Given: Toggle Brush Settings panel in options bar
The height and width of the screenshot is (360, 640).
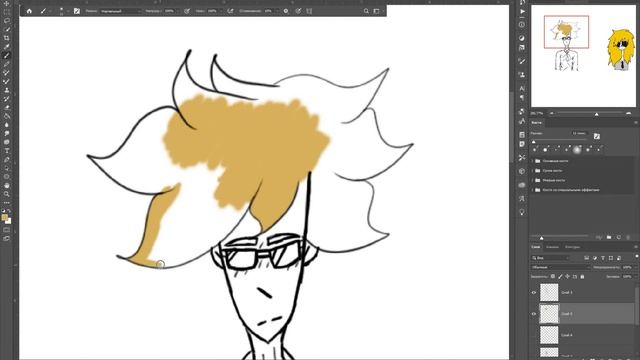Looking at the screenshot, I should 77,11.
